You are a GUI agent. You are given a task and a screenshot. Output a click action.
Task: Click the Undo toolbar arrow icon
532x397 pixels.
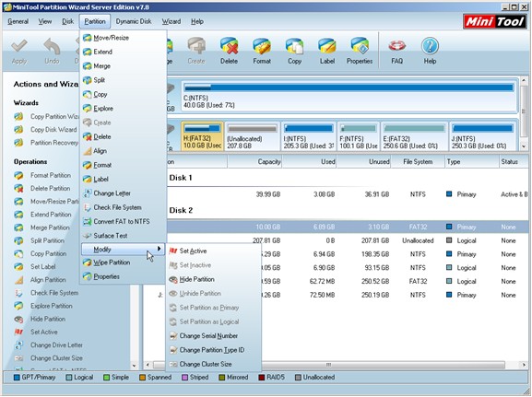point(52,46)
